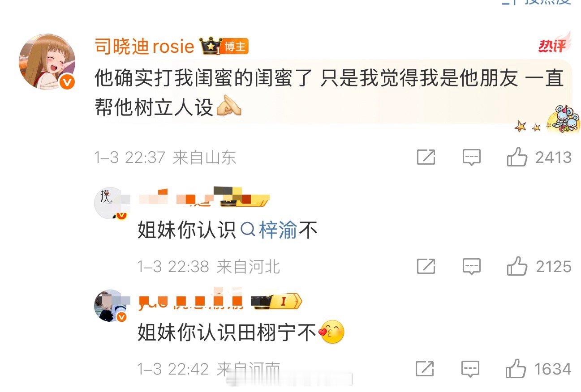Open sort by 按热度 dropdown

(x=537, y=2)
